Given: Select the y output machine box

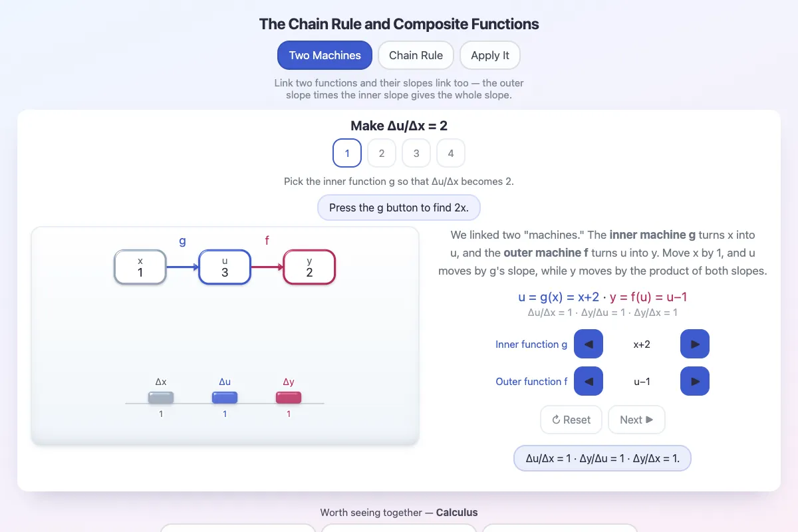Looking at the screenshot, I should pos(309,267).
